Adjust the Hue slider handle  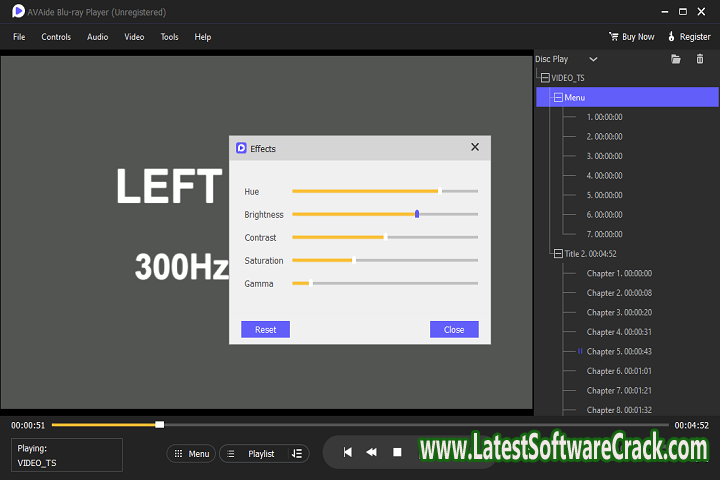pyautogui.click(x=440, y=191)
